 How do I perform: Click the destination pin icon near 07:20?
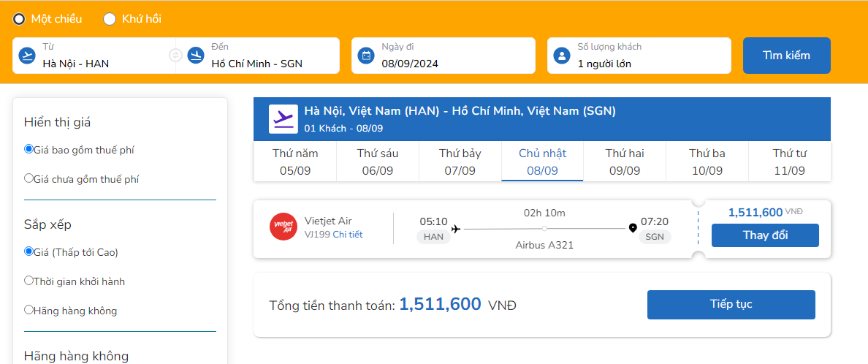click(633, 228)
